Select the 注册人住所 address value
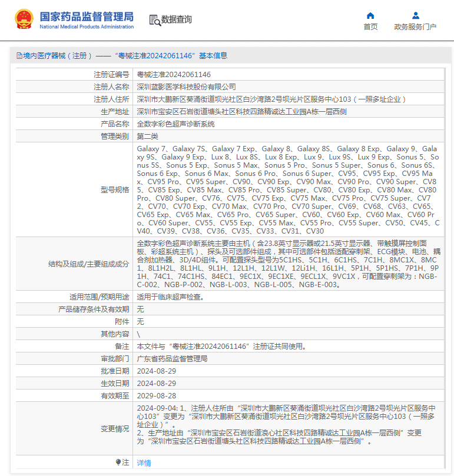Image resolution: width=454 pixels, height=476 pixels. [x=271, y=99]
